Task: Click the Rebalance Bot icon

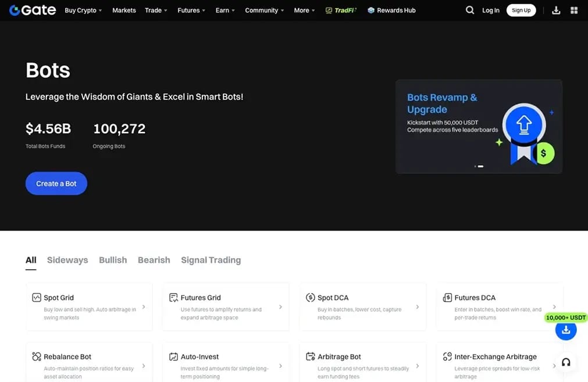Action: tap(37, 356)
